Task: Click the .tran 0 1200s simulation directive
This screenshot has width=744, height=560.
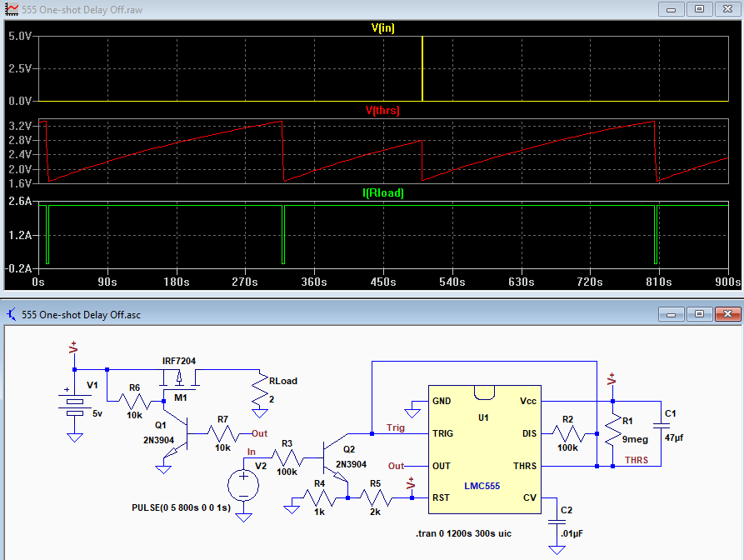Action: pos(463,533)
